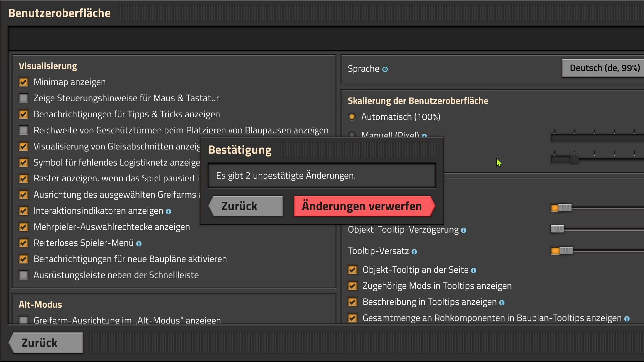
Task: Click info icon beside Objekt-Tooltip-Verzögerung
Action: [464, 230]
